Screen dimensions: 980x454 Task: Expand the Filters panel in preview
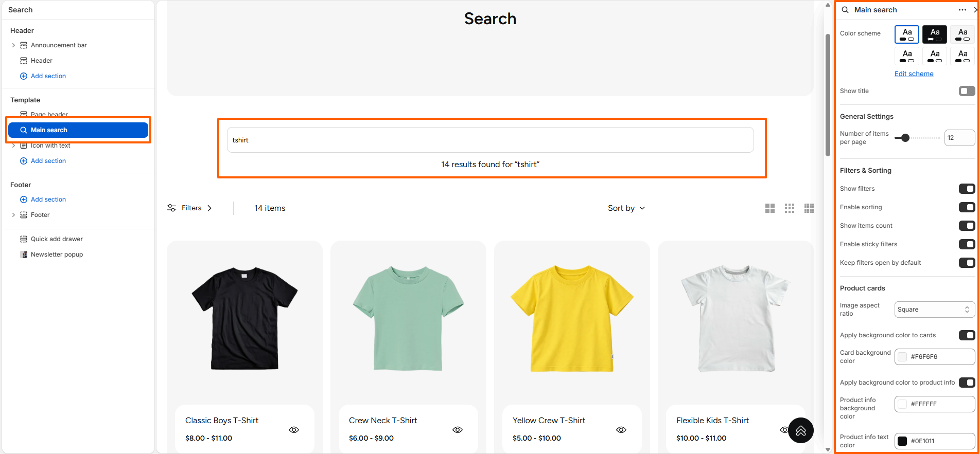click(x=189, y=208)
